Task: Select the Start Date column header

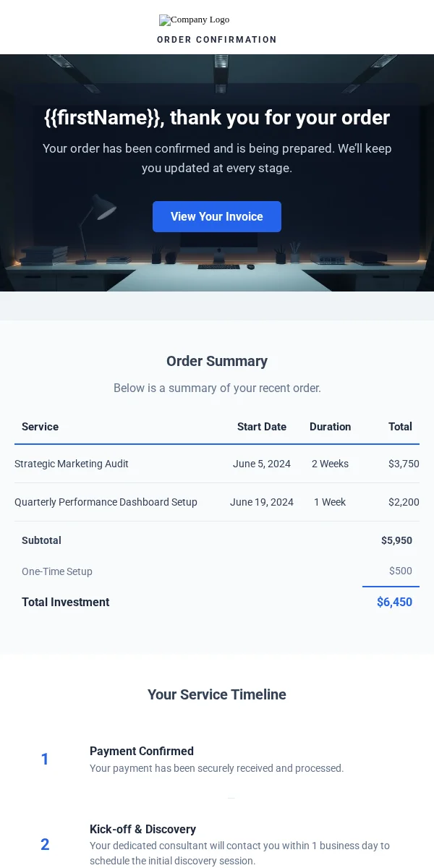Action: pos(262,427)
